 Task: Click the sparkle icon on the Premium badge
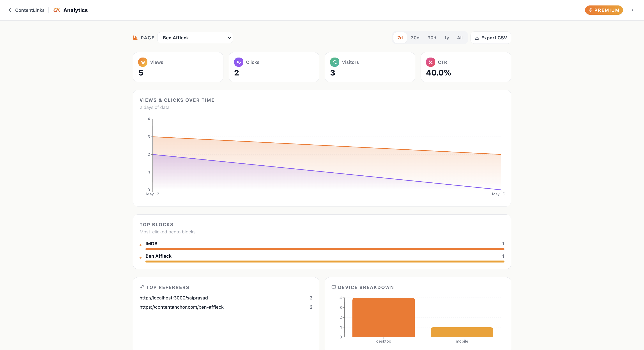pyautogui.click(x=590, y=10)
